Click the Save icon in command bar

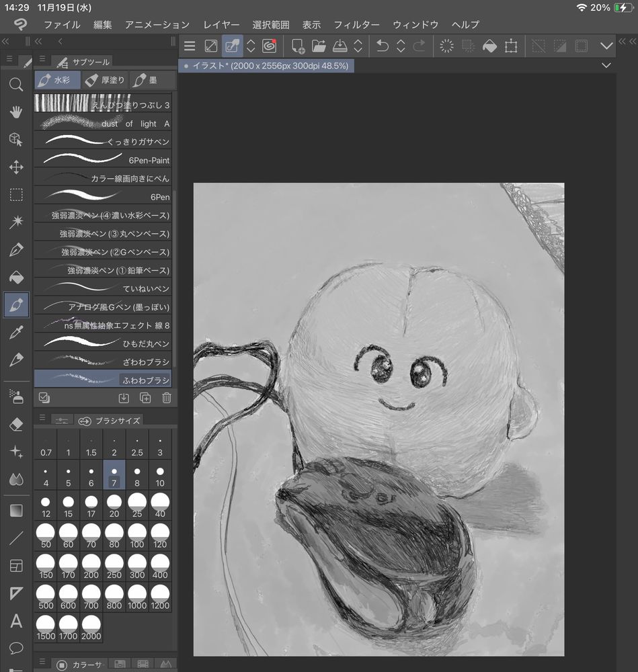point(340,46)
